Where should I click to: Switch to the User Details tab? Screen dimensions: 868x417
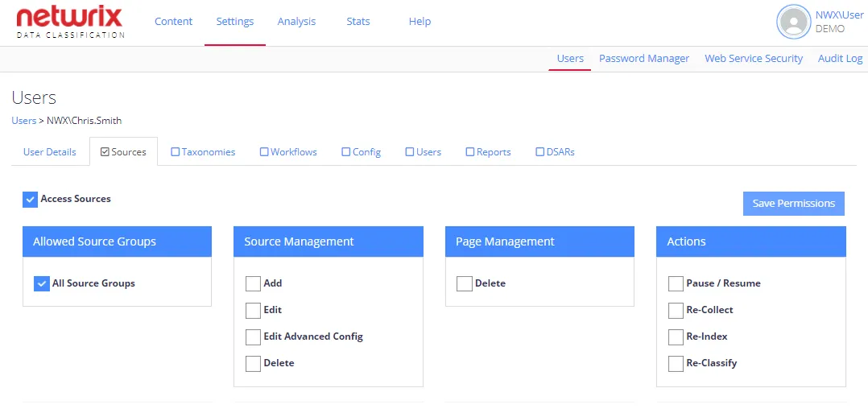(50, 151)
